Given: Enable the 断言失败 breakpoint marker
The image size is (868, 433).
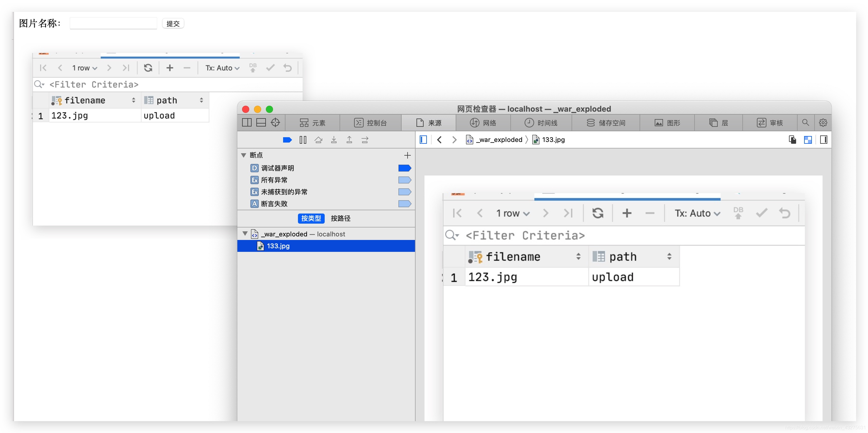Looking at the screenshot, I should click(404, 204).
